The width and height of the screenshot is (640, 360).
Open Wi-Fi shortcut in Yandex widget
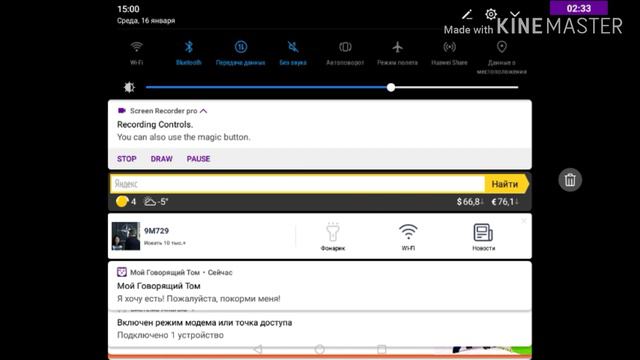[408, 237]
